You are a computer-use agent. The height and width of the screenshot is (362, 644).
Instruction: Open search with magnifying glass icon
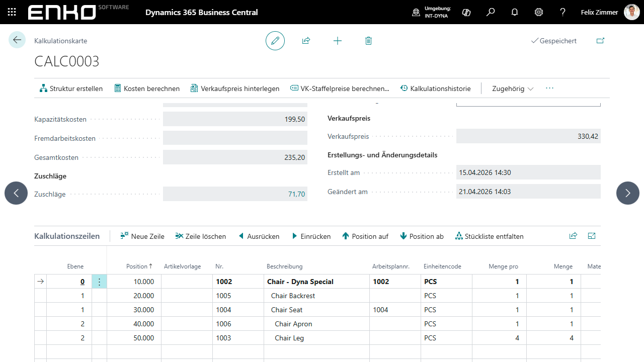(491, 12)
